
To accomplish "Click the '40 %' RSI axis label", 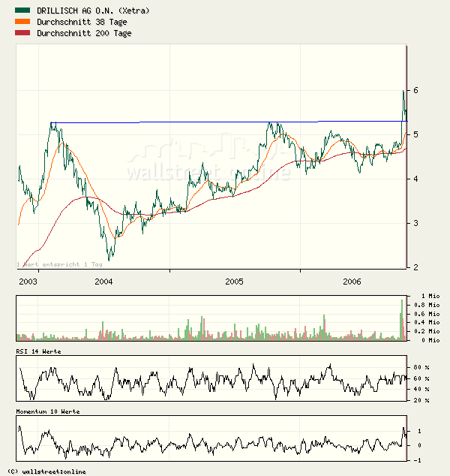I will coord(421,389).
